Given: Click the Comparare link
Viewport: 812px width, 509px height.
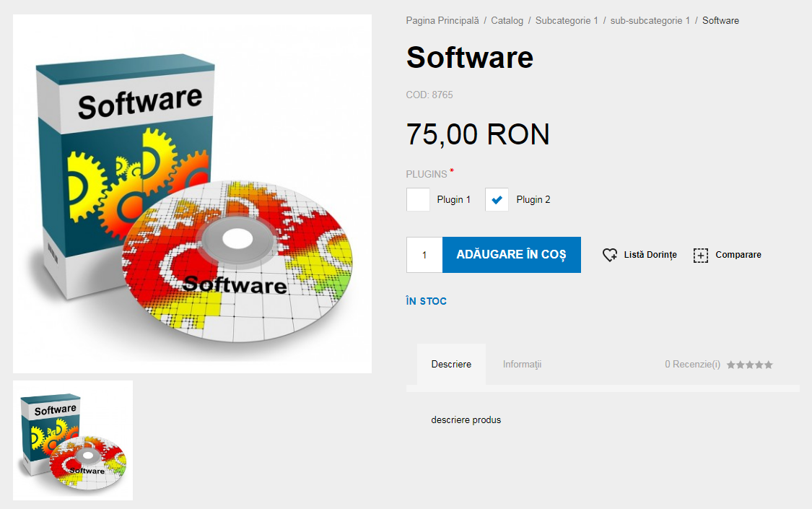Looking at the screenshot, I should click(x=738, y=255).
